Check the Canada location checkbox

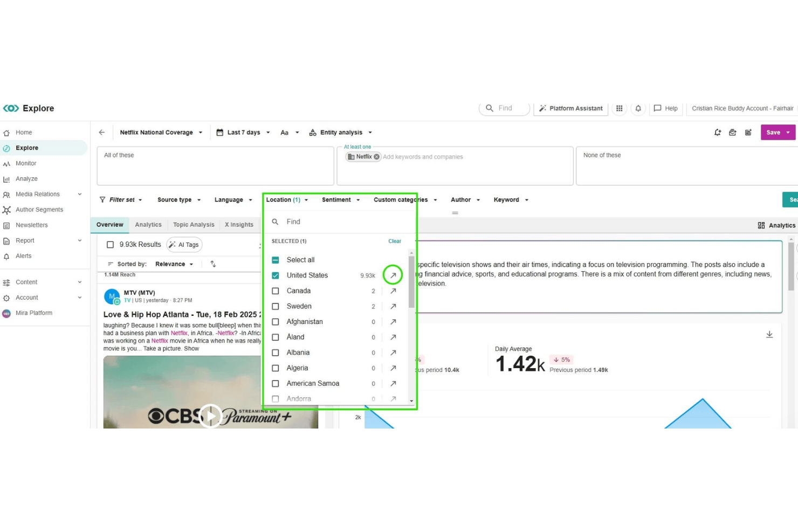tap(276, 291)
